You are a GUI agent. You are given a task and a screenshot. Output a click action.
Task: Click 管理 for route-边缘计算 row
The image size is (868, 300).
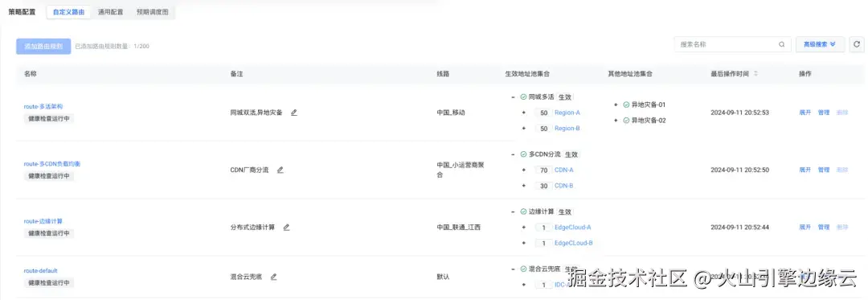(x=824, y=227)
